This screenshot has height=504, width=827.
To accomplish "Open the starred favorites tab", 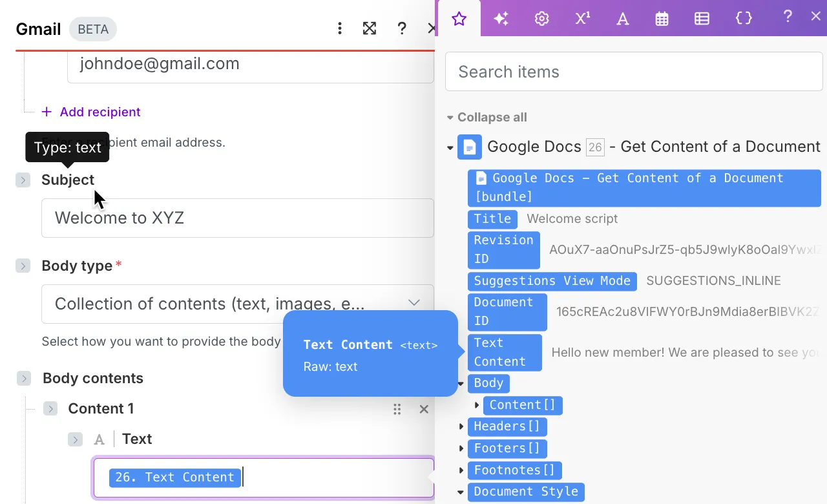I will [459, 19].
